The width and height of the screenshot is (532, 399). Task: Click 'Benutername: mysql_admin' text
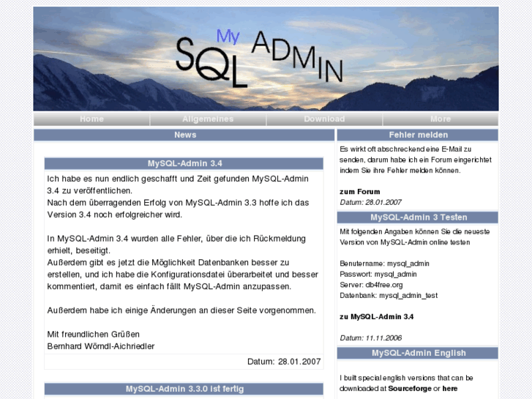(x=384, y=264)
